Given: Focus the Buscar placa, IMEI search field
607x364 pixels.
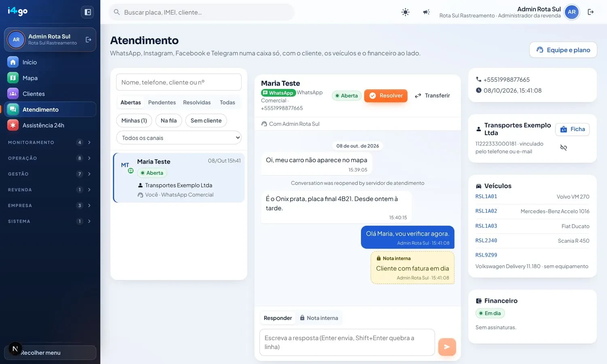Looking at the screenshot, I should tap(202, 12).
